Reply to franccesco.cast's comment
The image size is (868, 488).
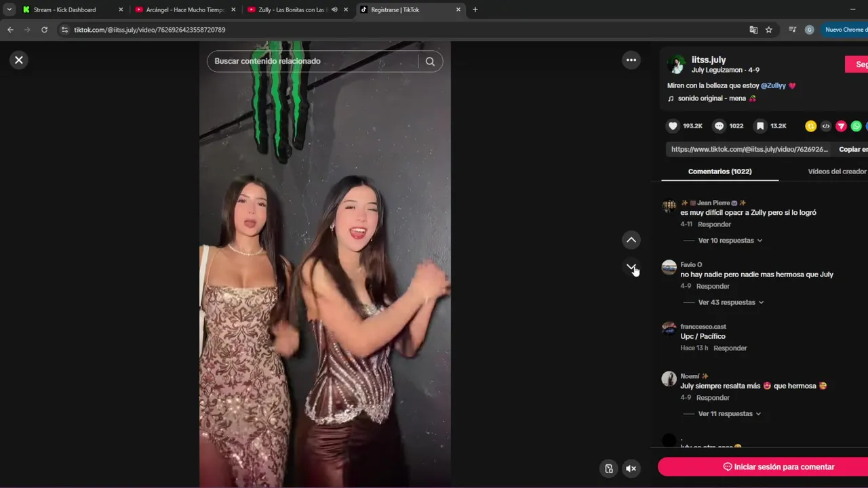pyautogui.click(x=730, y=348)
